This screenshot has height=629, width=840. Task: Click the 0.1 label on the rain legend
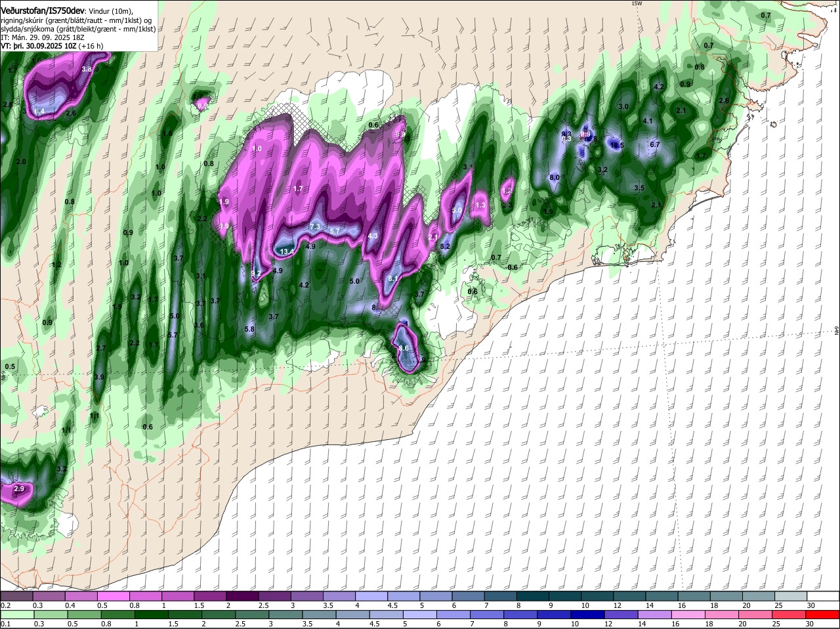(5, 624)
